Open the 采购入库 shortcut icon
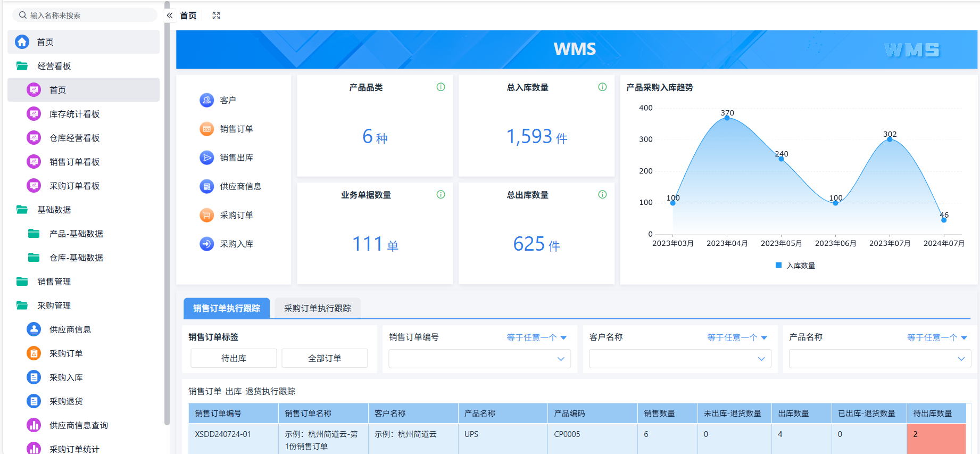 [x=206, y=244]
